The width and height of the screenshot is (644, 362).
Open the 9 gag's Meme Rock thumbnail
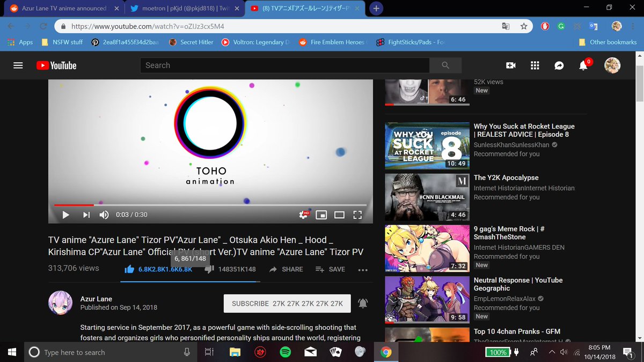pyautogui.click(x=427, y=248)
